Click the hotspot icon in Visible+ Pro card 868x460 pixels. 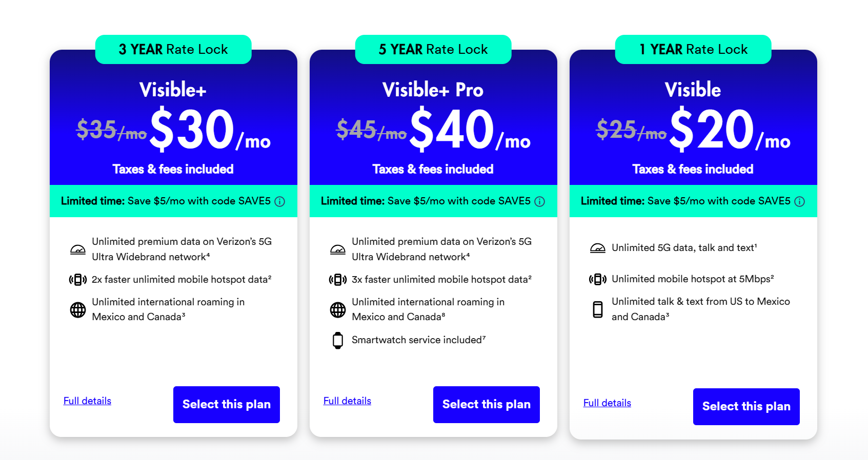(338, 280)
